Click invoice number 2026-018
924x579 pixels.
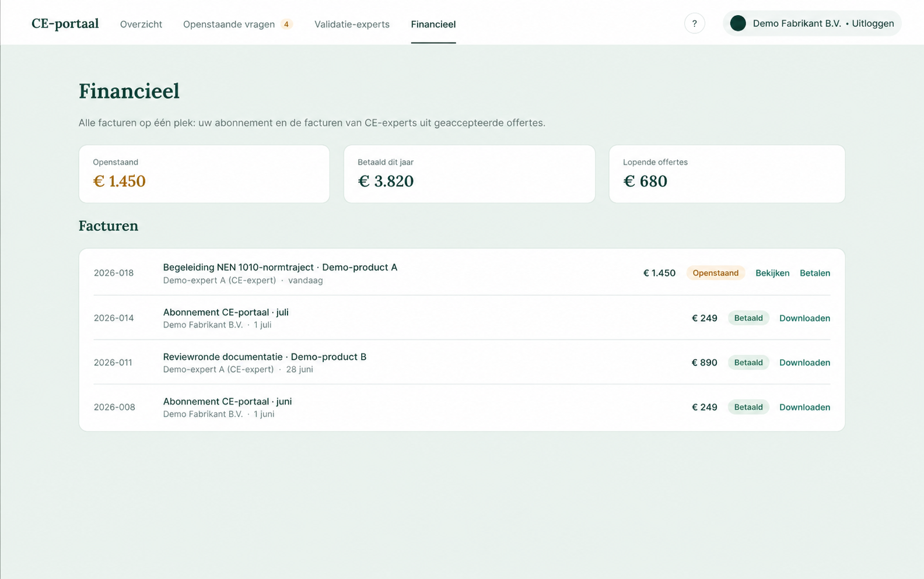tap(114, 273)
